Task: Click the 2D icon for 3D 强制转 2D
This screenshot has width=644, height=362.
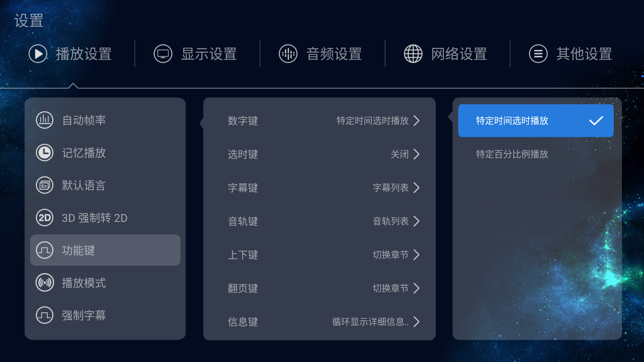Action: pyautogui.click(x=45, y=218)
